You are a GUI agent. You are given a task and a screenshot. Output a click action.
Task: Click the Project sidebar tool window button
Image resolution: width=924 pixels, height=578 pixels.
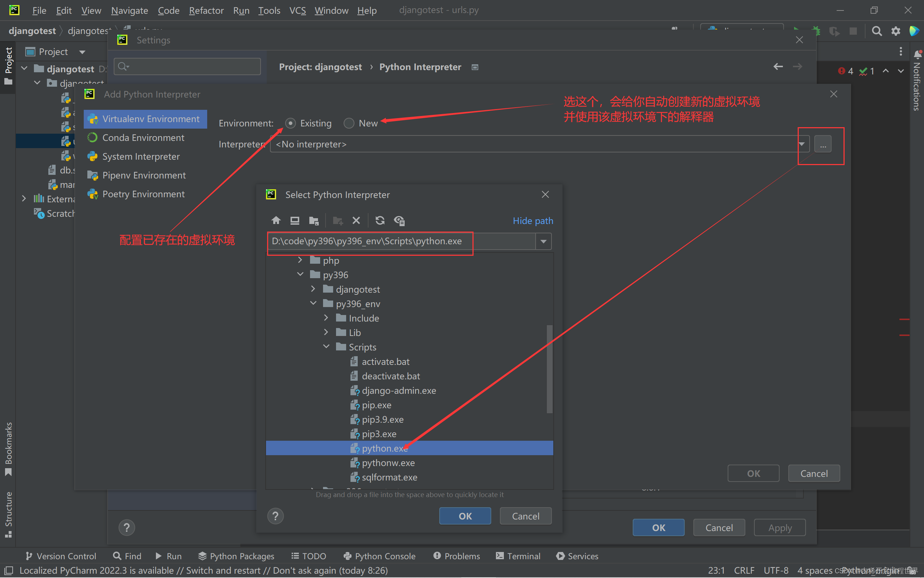click(8, 66)
